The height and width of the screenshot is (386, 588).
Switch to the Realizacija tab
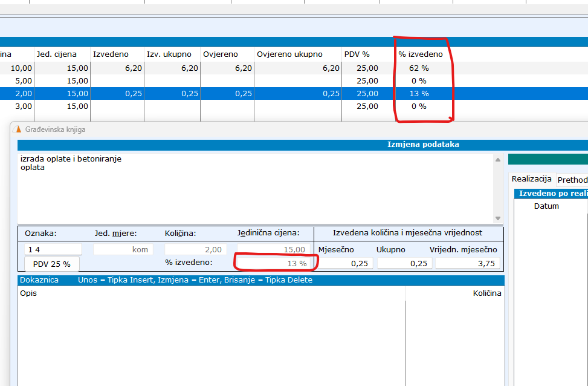[x=531, y=179]
